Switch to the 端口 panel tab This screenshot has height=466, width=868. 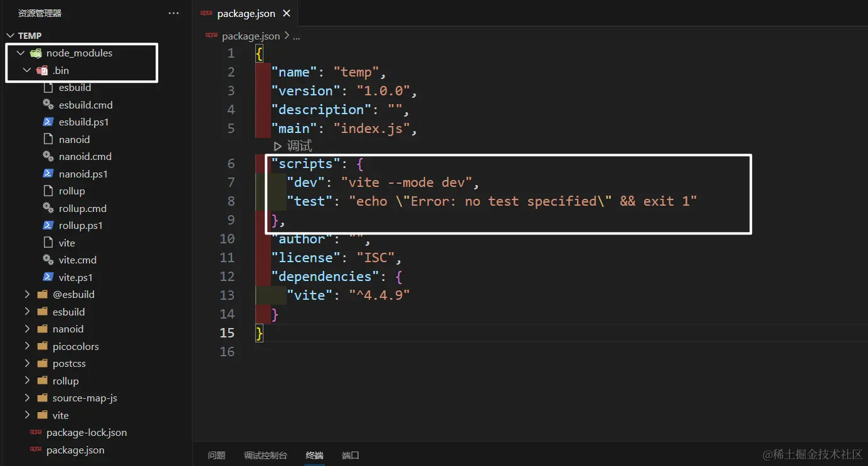(x=351, y=455)
